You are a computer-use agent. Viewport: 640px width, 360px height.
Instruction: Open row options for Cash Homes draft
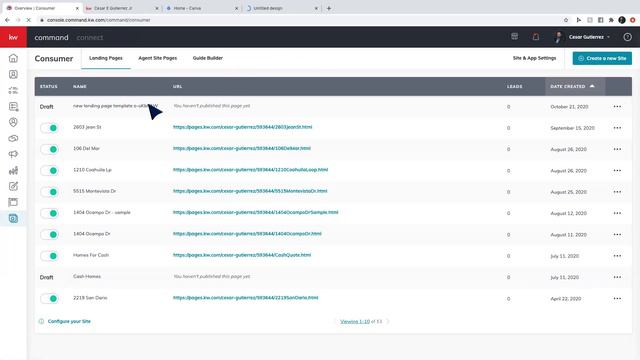tap(617, 277)
